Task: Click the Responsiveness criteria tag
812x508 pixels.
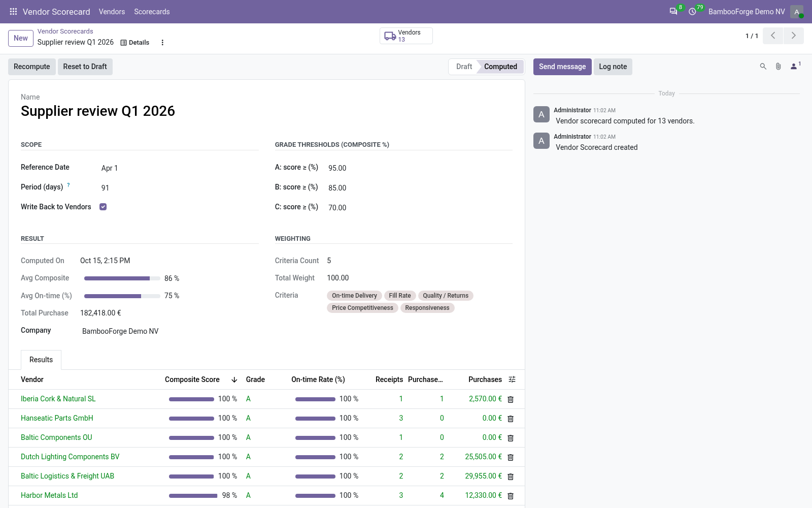Action: 427,308
